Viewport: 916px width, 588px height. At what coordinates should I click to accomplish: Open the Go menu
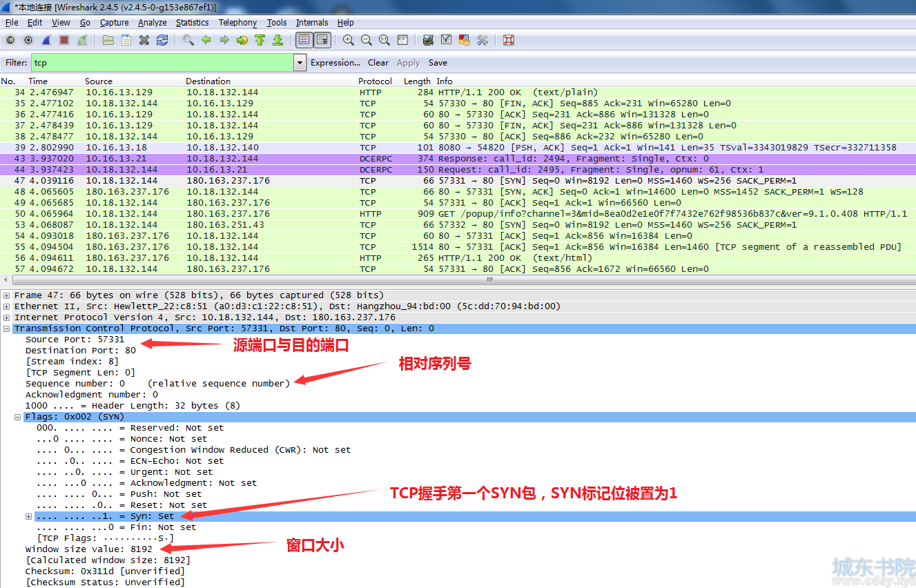[x=85, y=23]
